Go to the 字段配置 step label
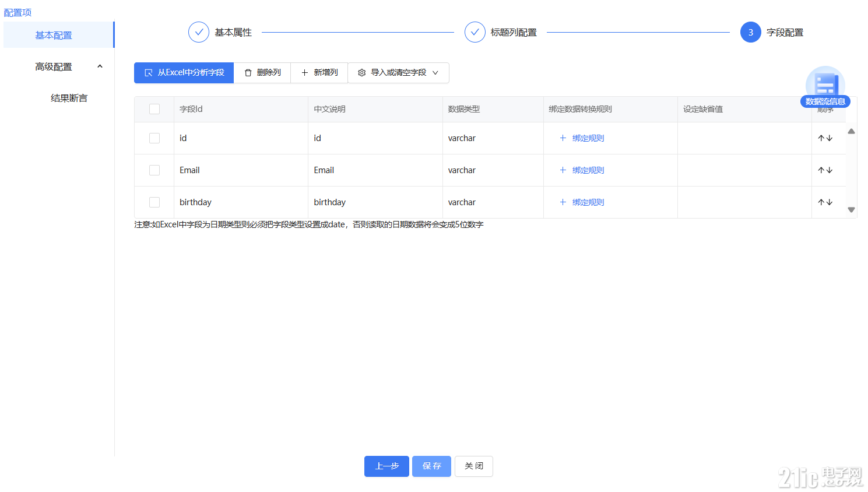This screenshot has height=492, width=868. [x=785, y=33]
